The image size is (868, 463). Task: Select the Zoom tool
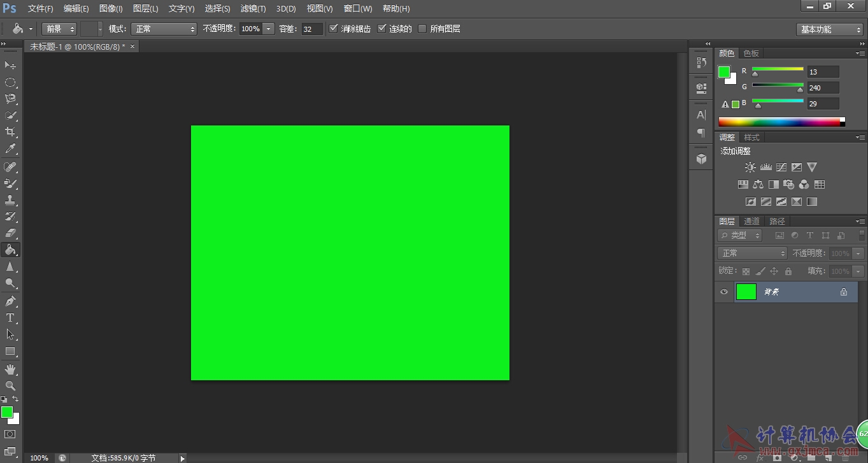point(10,386)
